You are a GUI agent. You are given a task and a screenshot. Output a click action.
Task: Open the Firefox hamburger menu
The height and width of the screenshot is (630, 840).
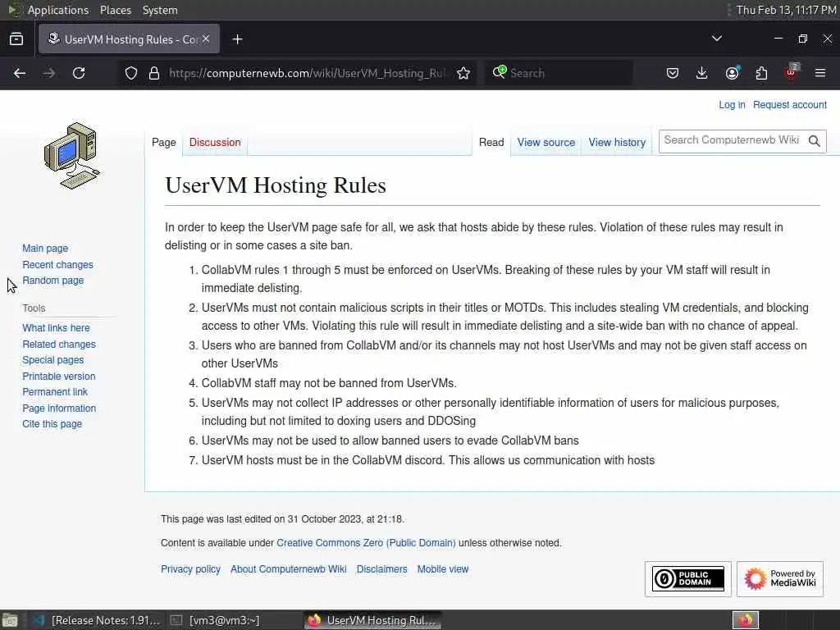(820, 73)
